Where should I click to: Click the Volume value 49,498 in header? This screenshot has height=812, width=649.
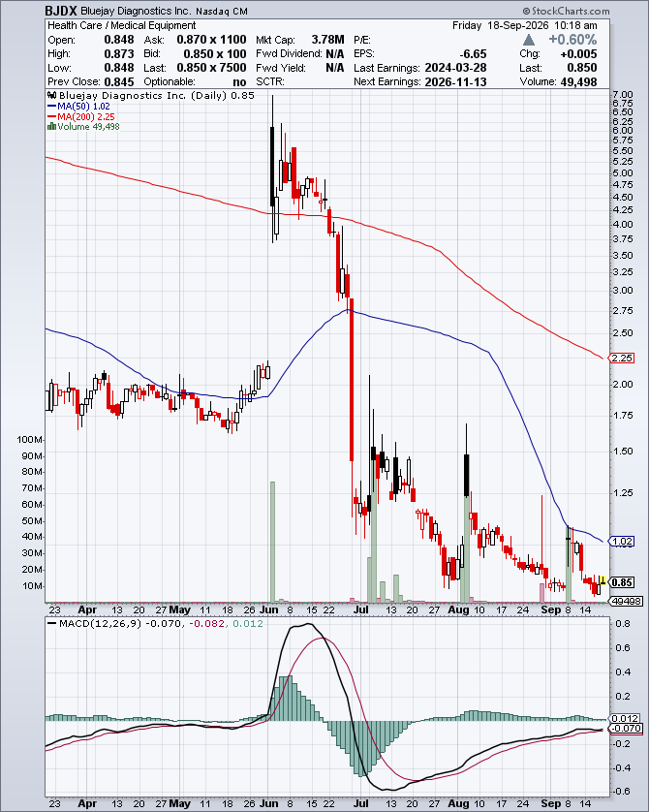578,81
